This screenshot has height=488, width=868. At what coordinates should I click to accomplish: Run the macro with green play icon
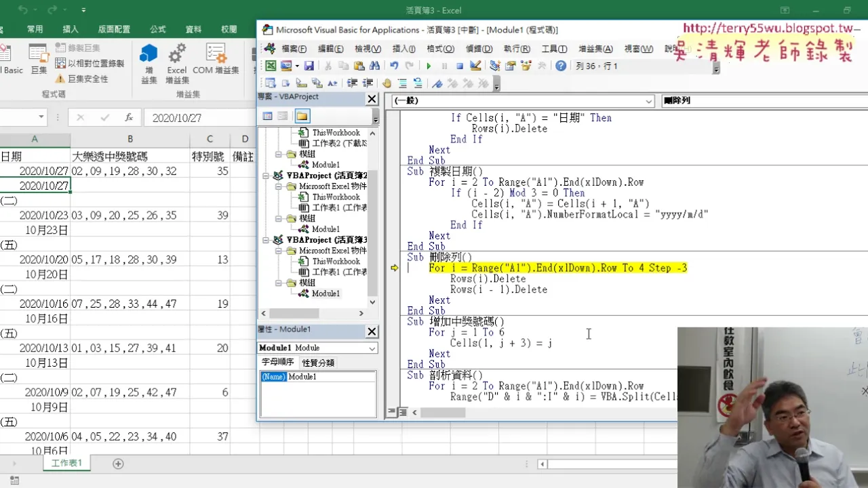[x=429, y=66]
